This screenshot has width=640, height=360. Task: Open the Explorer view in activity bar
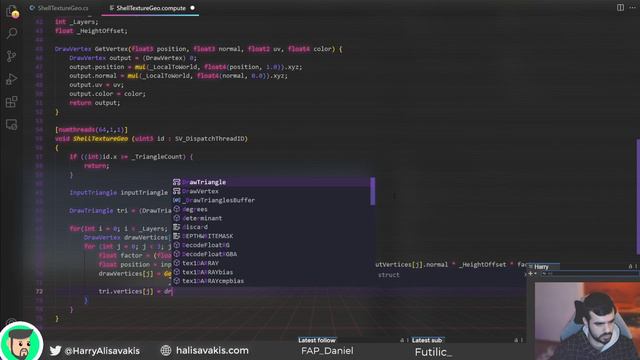(x=12, y=11)
